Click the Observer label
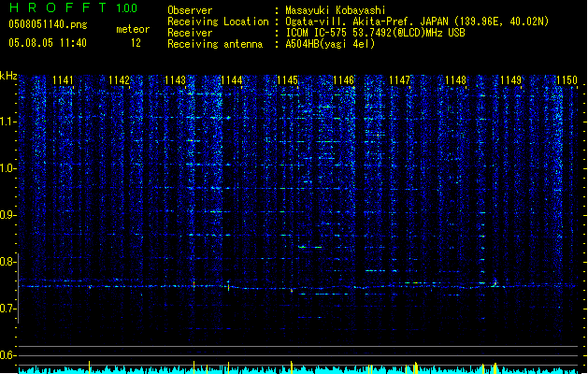588x374 pixels. [190, 10]
